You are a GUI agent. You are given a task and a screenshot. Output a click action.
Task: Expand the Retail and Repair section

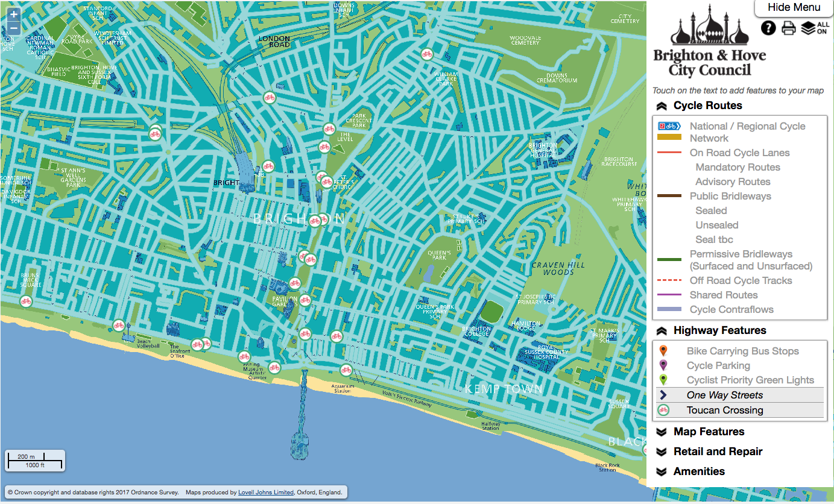pos(718,452)
